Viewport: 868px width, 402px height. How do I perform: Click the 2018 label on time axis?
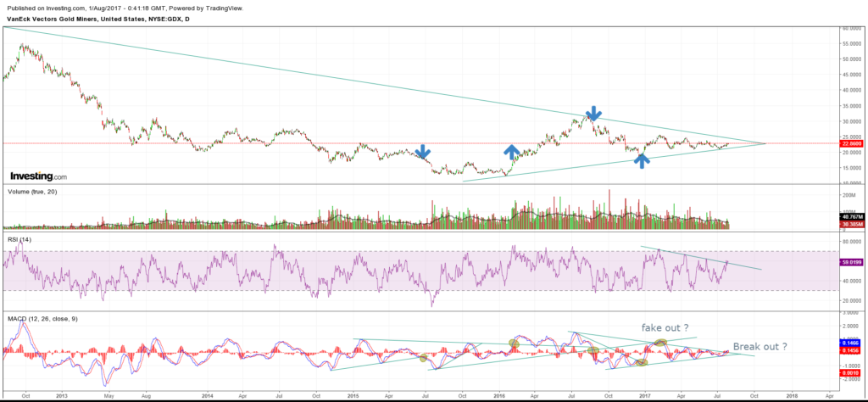[793, 396]
